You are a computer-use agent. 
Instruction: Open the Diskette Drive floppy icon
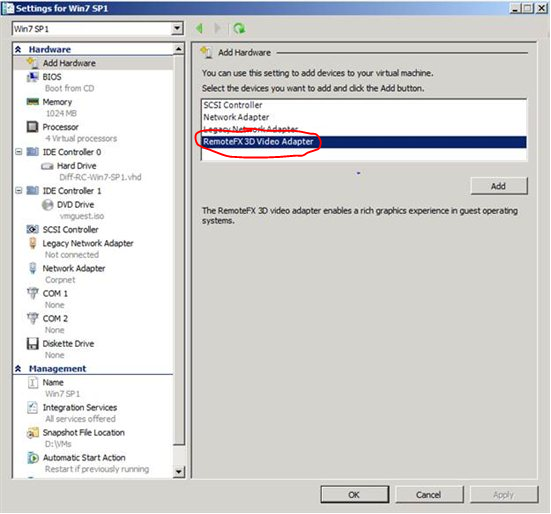[x=33, y=344]
